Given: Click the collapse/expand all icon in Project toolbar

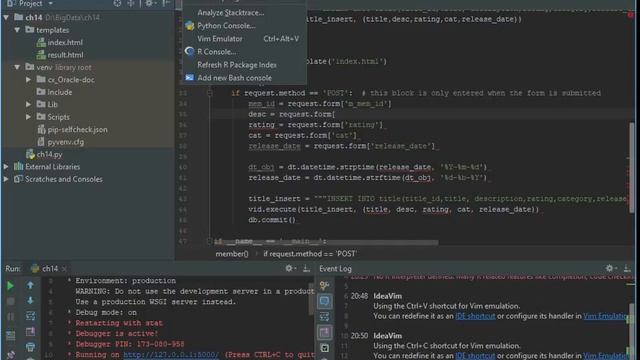Looking at the screenshot, I should (x=131, y=3).
